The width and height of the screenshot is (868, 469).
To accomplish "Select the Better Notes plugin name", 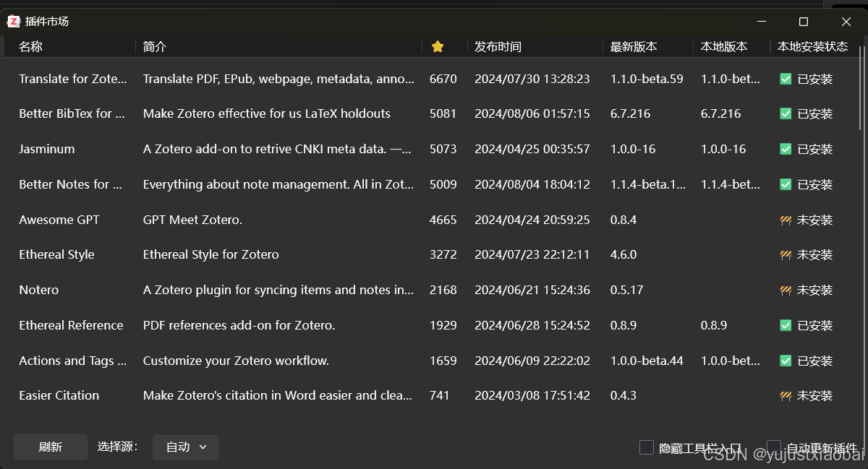I will tap(71, 184).
